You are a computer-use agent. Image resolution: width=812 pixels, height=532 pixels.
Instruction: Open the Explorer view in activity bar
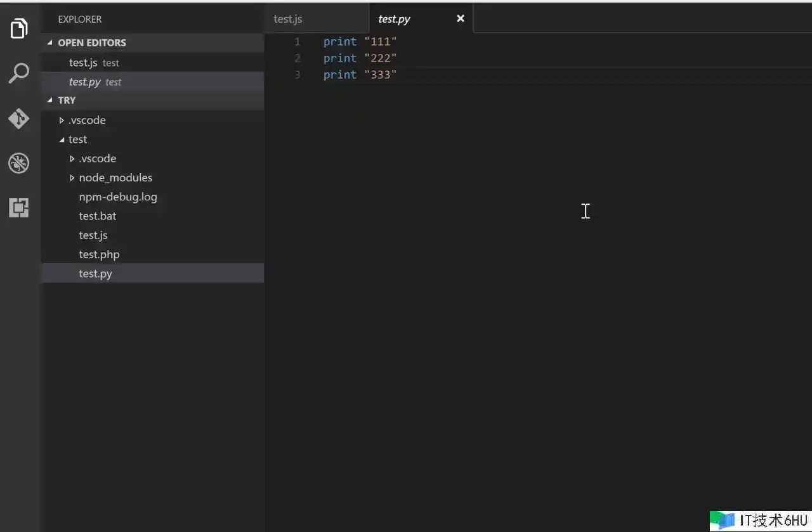click(19, 29)
